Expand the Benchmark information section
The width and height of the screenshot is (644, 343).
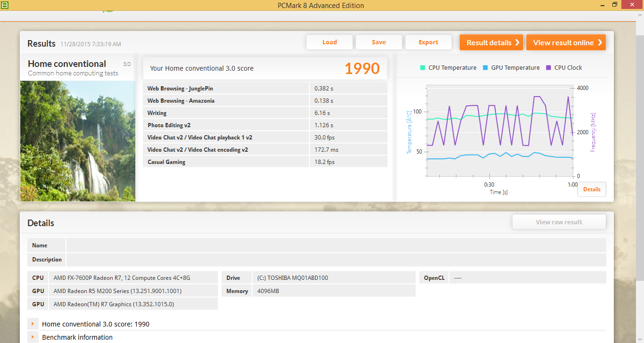(33, 337)
